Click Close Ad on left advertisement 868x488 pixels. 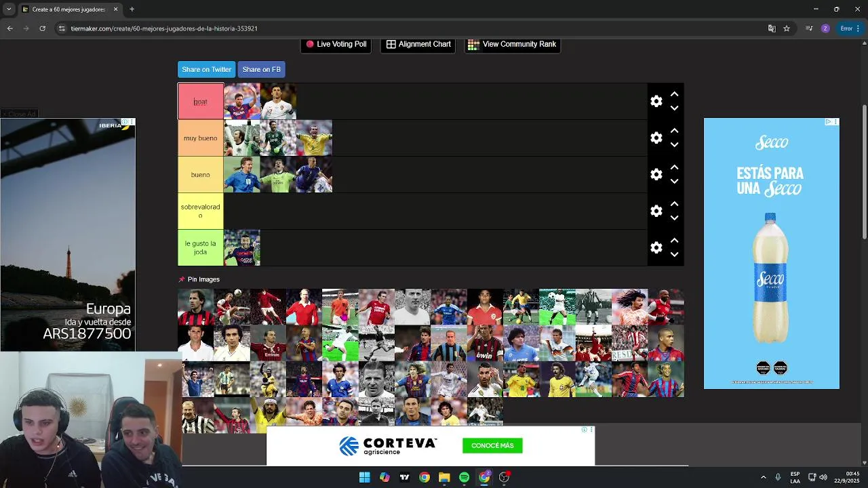pyautogui.click(x=18, y=114)
